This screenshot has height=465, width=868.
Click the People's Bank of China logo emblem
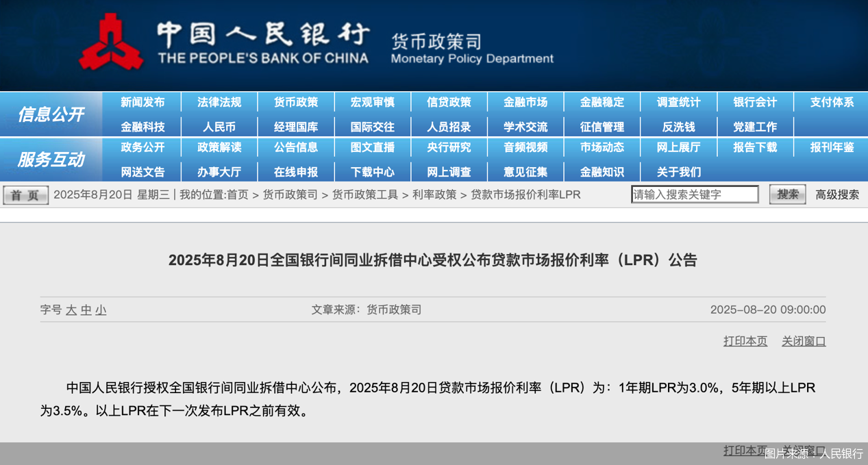click(111, 42)
